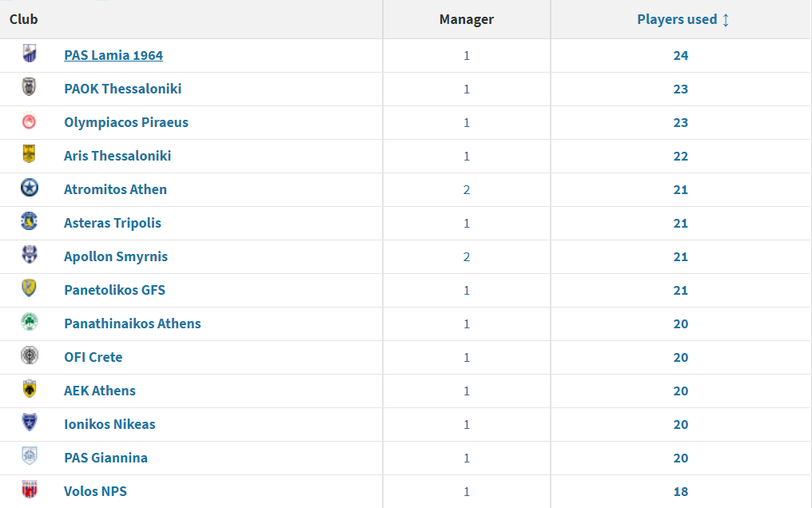Click the PAS Lamia 1964 club crest
812x508 pixels.
30,54
